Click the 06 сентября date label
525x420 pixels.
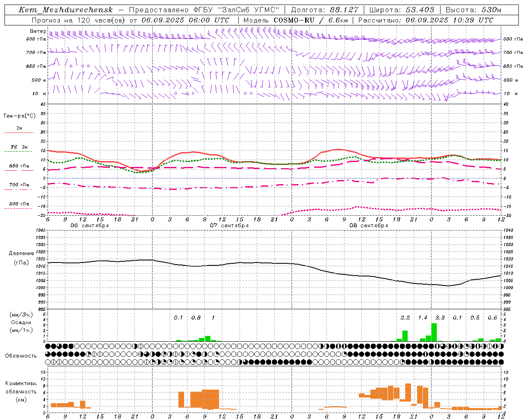(89, 226)
